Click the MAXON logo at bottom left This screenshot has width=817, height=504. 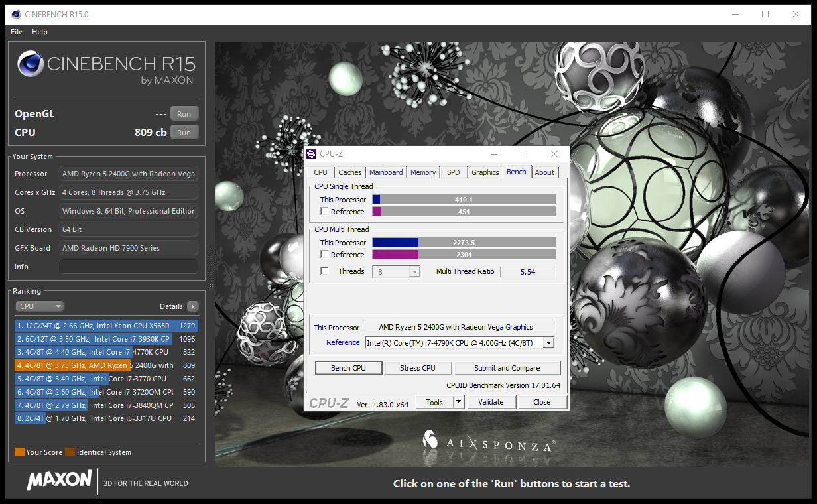click(x=59, y=480)
